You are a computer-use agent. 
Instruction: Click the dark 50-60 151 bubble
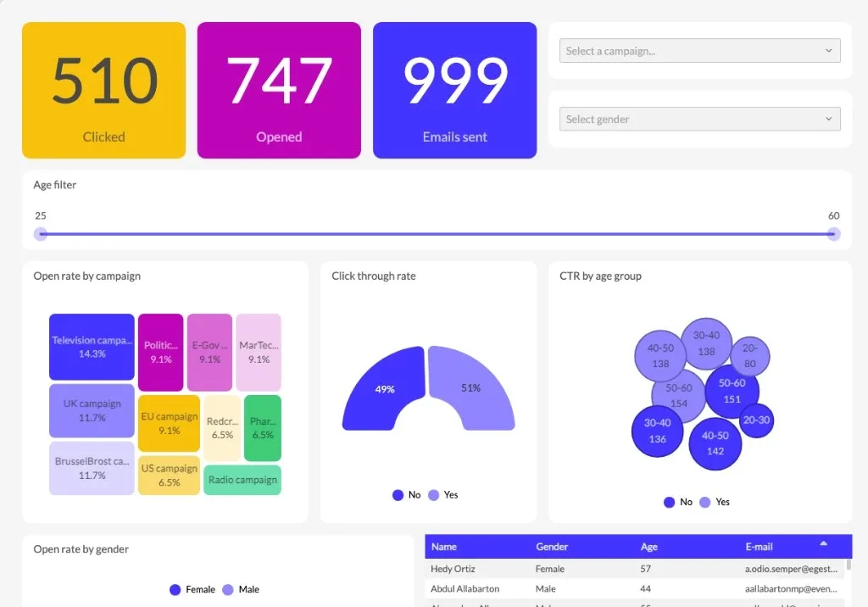click(x=732, y=391)
